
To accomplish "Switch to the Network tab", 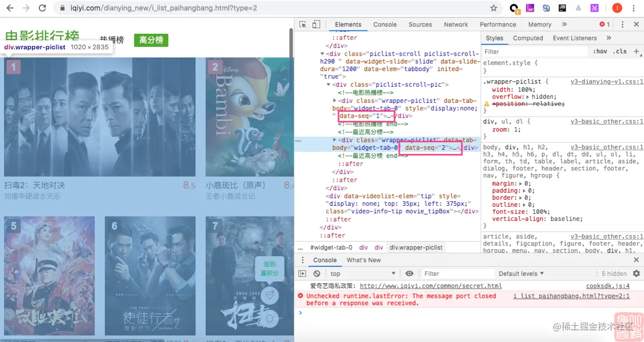I will pyautogui.click(x=456, y=24).
